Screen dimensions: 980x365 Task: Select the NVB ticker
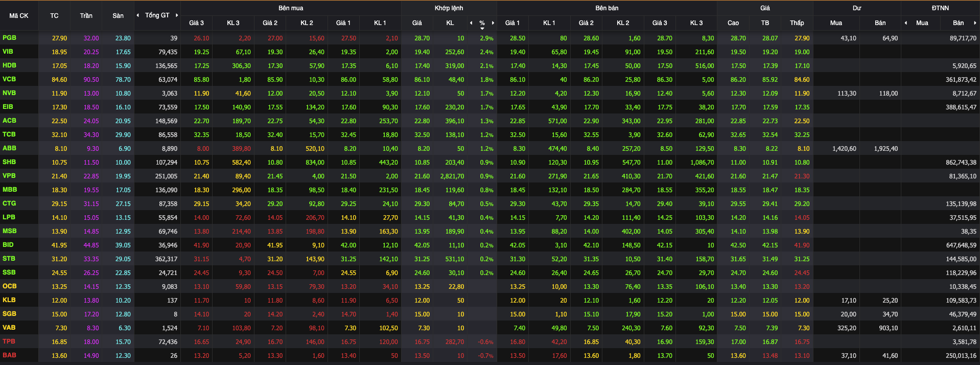point(9,93)
